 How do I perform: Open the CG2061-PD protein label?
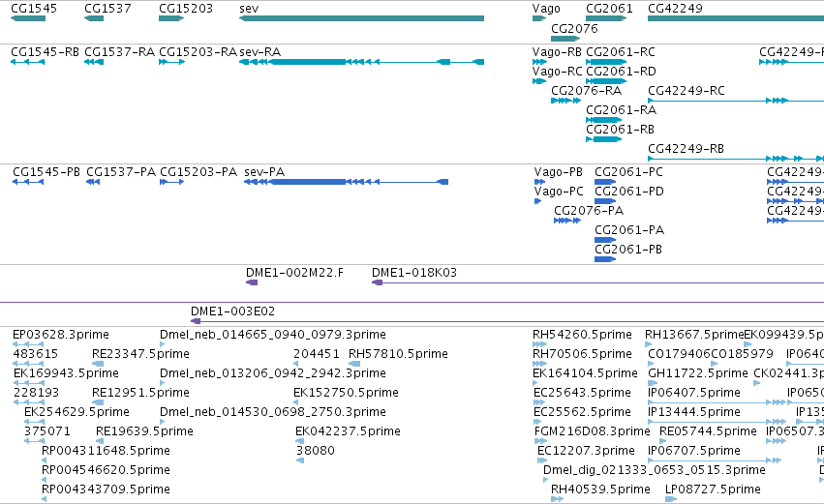point(629,192)
